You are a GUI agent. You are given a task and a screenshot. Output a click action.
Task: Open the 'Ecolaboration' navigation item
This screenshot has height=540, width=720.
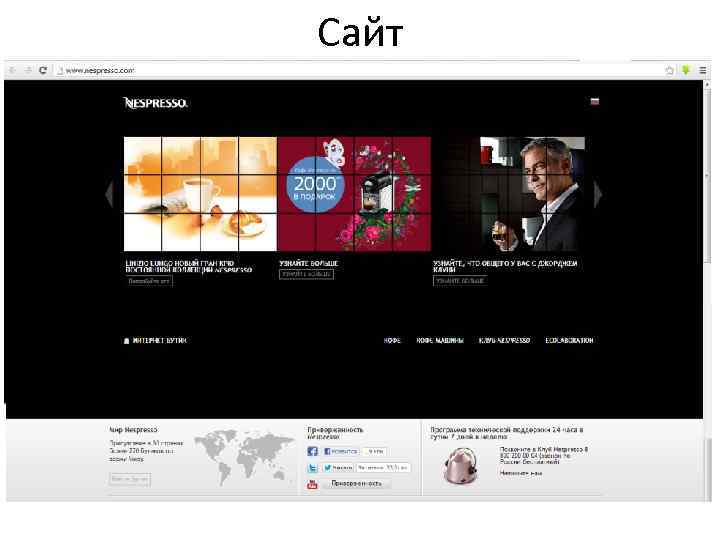pos(569,341)
